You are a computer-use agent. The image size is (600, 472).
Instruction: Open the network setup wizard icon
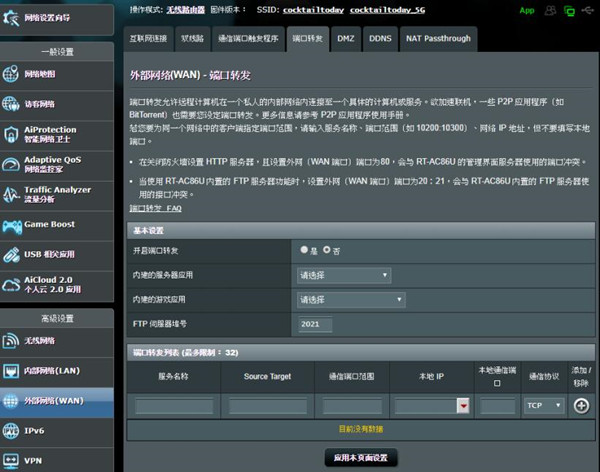[x=11, y=18]
